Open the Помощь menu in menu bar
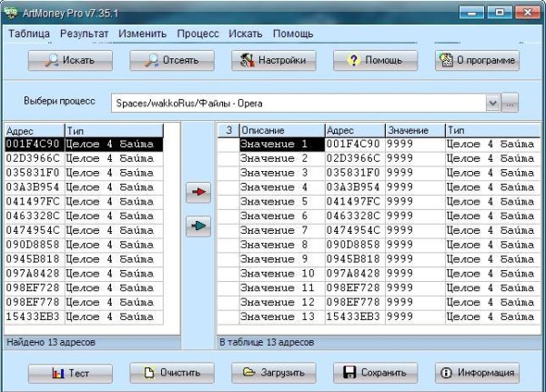This screenshot has height=392, width=546. [293, 34]
